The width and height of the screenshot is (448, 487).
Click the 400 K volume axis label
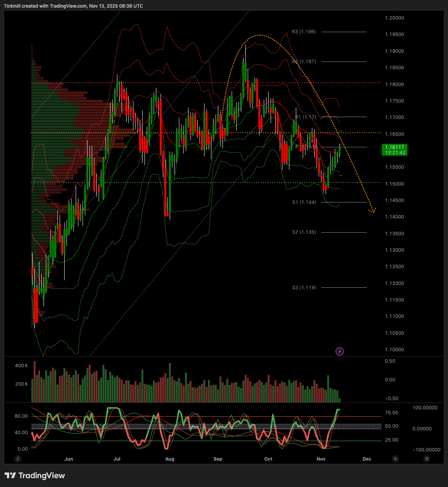[21, 366]
